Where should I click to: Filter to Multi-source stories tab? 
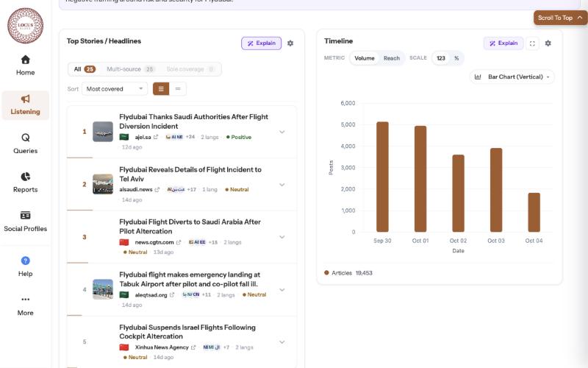[131, 69]
